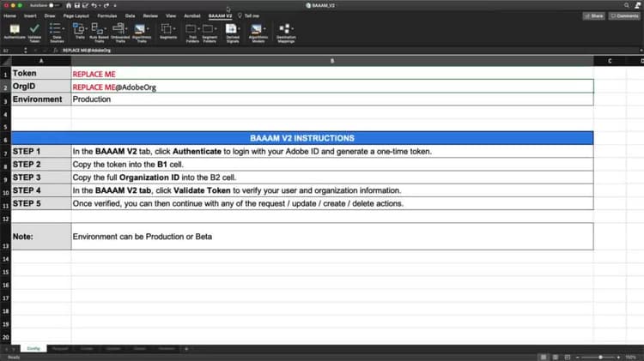Viewport: 644px width, 361px height.
Task: Expand the Algorithmic Models dropdown arrow
Action: click(x=264, y=28)
